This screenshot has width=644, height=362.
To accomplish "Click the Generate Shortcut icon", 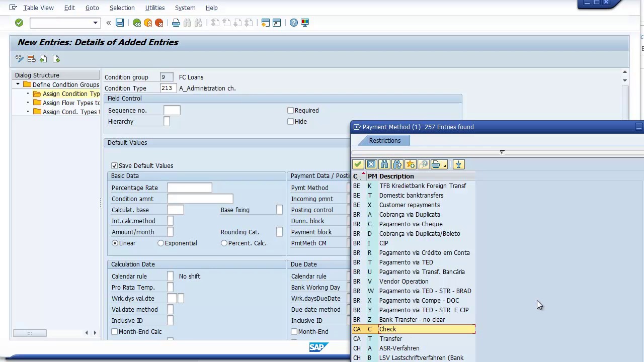I will pos(277,23).
